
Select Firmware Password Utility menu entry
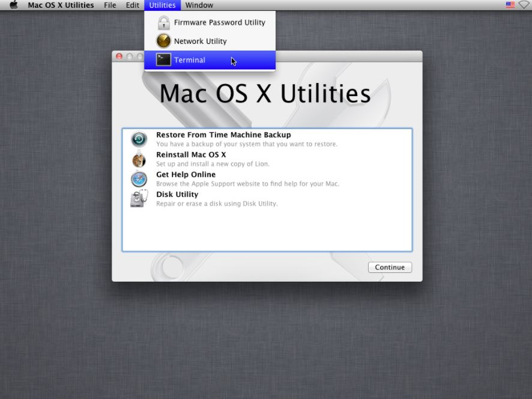coord(219,23)
